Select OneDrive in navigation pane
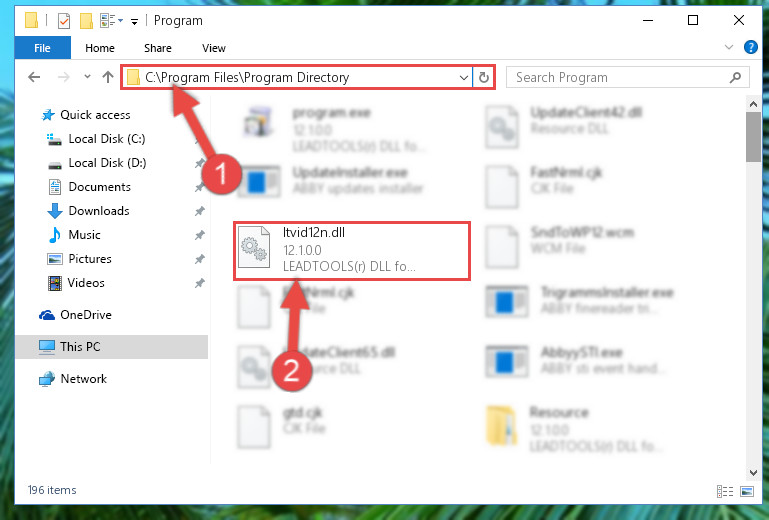The width and height of the screenshot is (769, 520). (76, 315)
